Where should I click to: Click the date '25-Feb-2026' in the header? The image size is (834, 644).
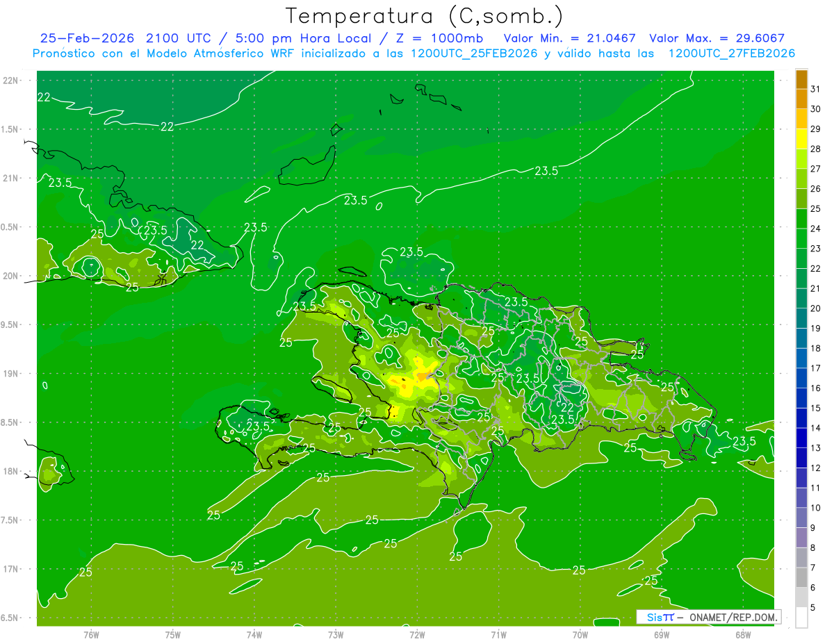pos(88,38)
